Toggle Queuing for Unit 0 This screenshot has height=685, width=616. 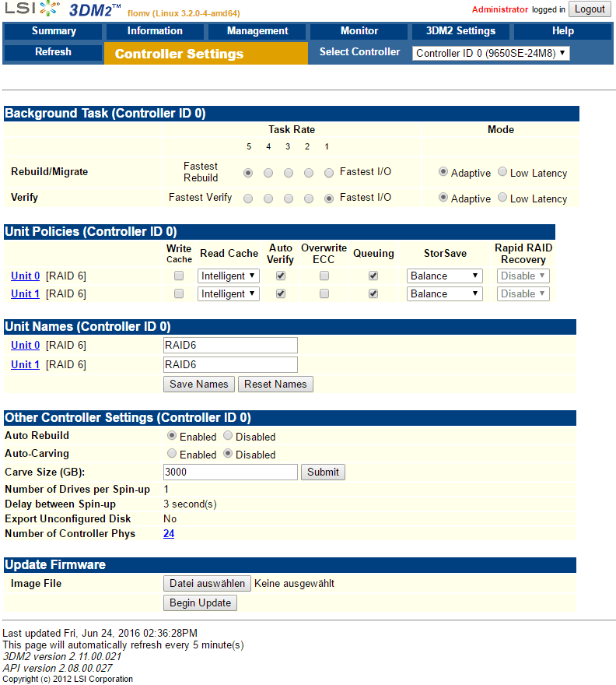pos(373,276)
